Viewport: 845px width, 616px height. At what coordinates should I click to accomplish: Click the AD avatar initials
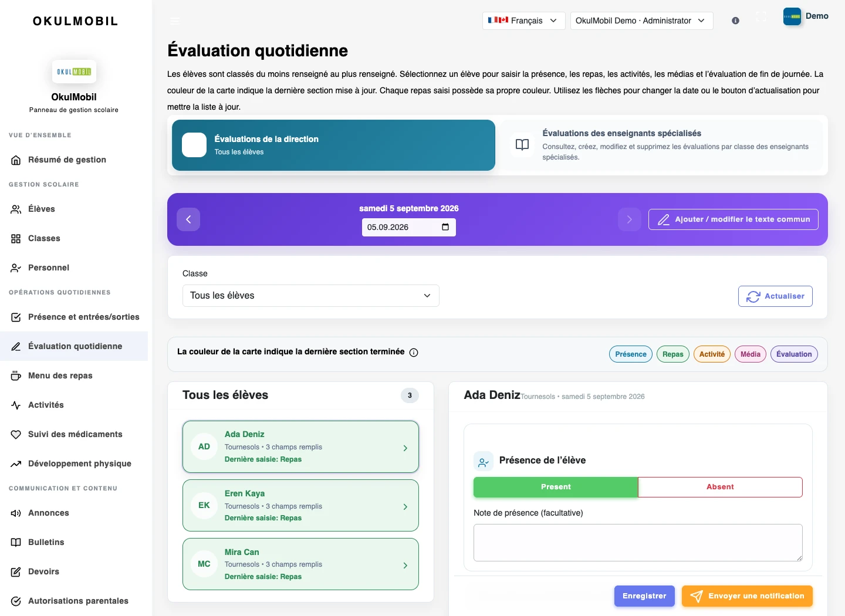click(204, 446)
